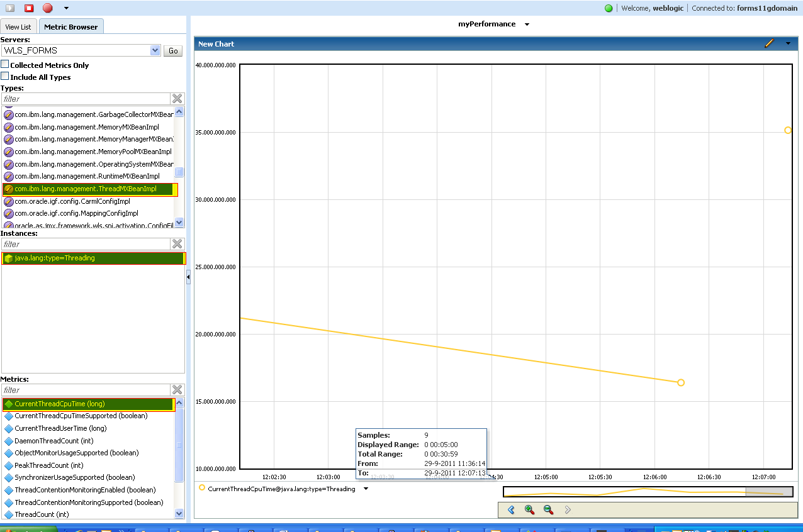
Task: Click the red stop button in top toolbar
Action: point(29,8)
